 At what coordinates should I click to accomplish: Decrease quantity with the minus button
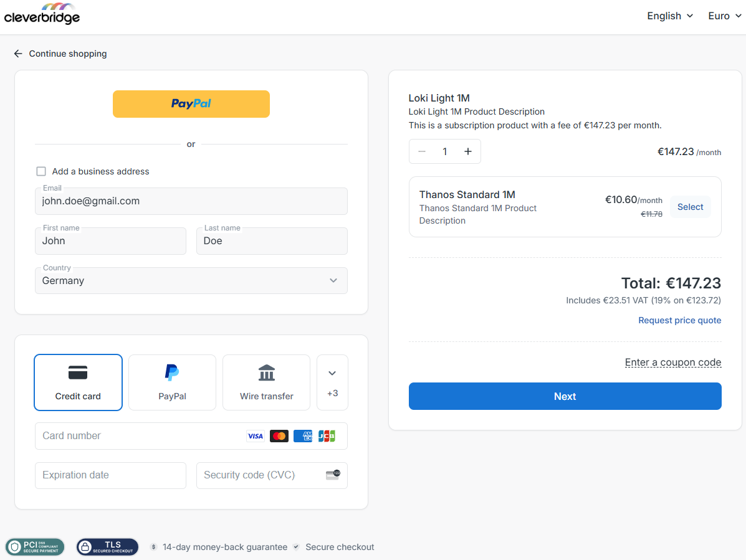click(x=422, y=151)
